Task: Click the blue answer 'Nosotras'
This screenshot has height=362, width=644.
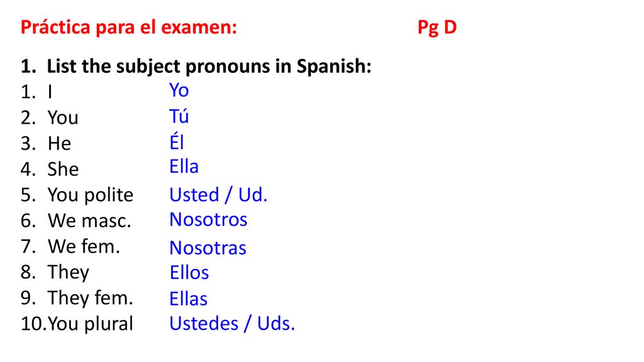Action: (x=208, y=248)
